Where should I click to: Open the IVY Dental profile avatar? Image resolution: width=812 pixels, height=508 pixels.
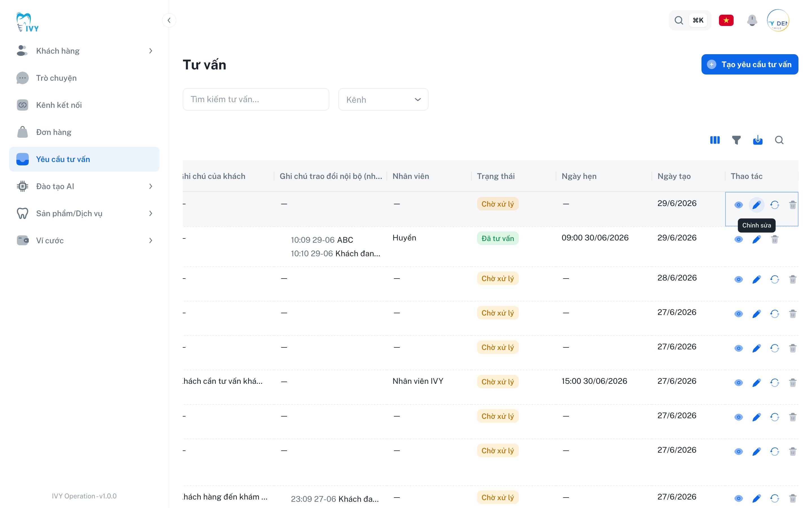(778, 21)
